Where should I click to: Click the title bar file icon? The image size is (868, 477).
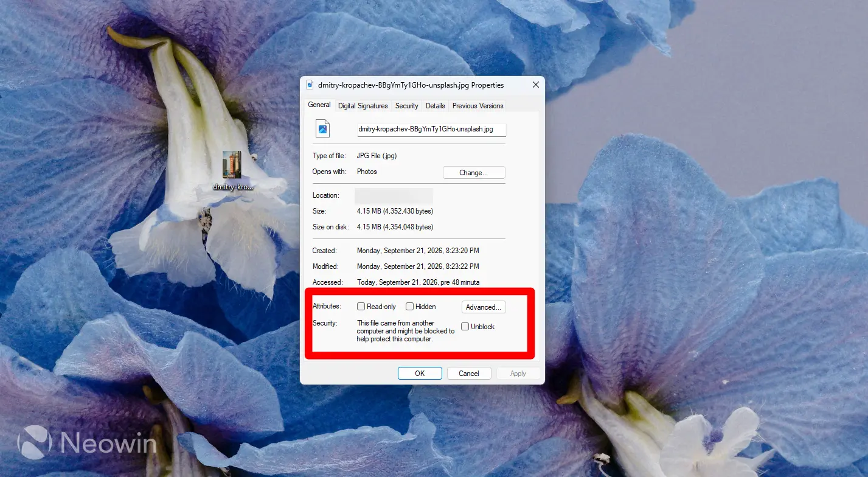[310, 85]
